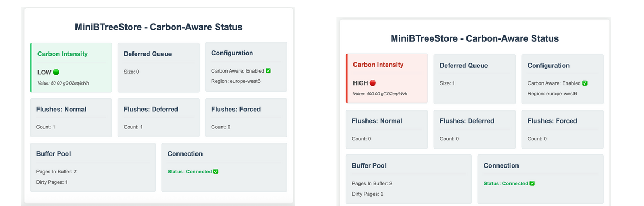Image resolution: width=644 pixels, height=206 pixels.
Task: Click the Deferred Queue card showing Size: 1
Action: (475, 79)
